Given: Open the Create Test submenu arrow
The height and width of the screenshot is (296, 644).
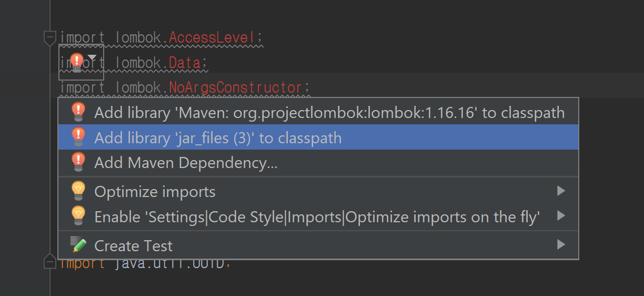Looking at the screenshot, I should [561, 244].
